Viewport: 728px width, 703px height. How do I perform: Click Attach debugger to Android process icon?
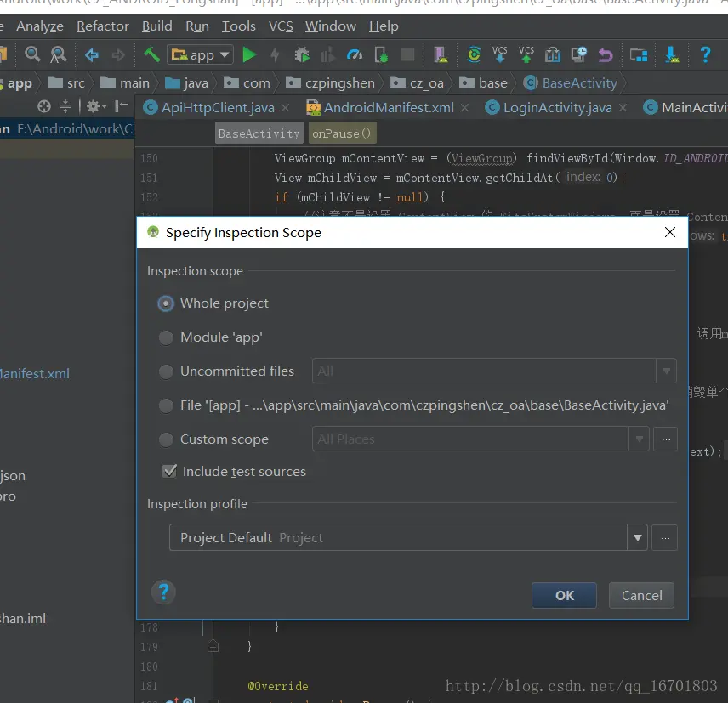[x=381, y=54]
